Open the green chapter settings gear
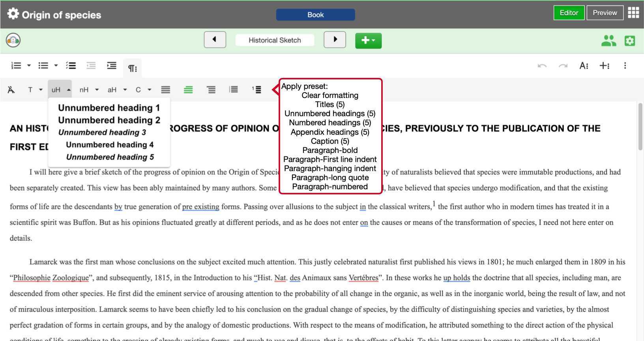The width and height of the screenshot is (644, 341). point(630,41)
